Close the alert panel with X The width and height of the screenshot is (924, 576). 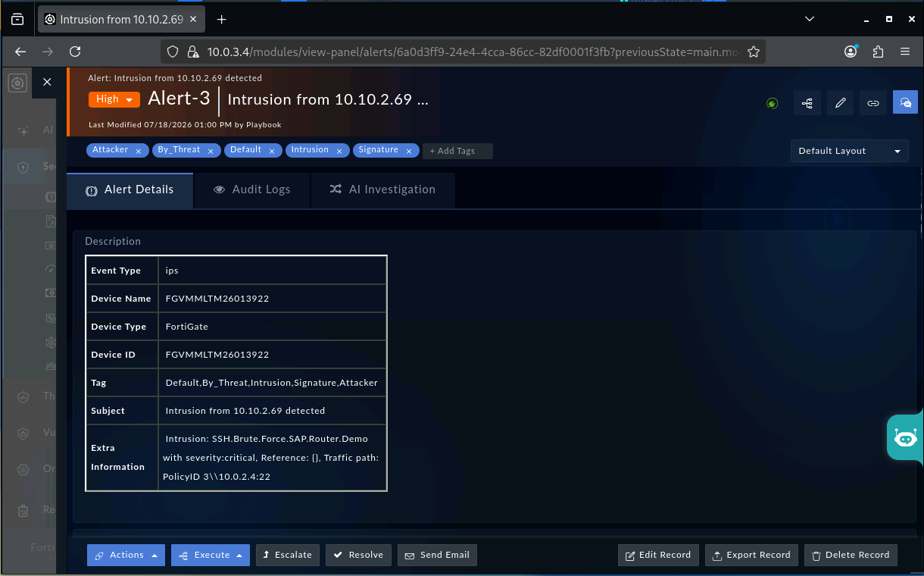(x=47, y=82)
